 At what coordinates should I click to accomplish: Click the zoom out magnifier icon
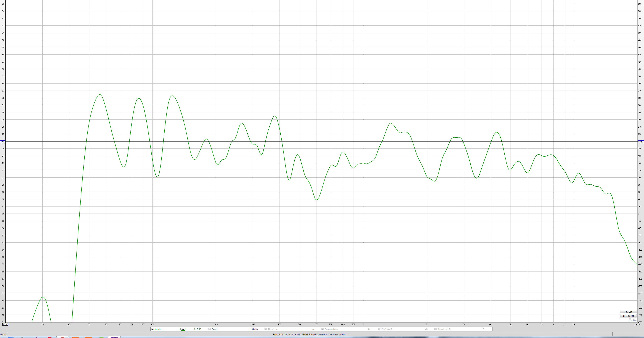630,320
